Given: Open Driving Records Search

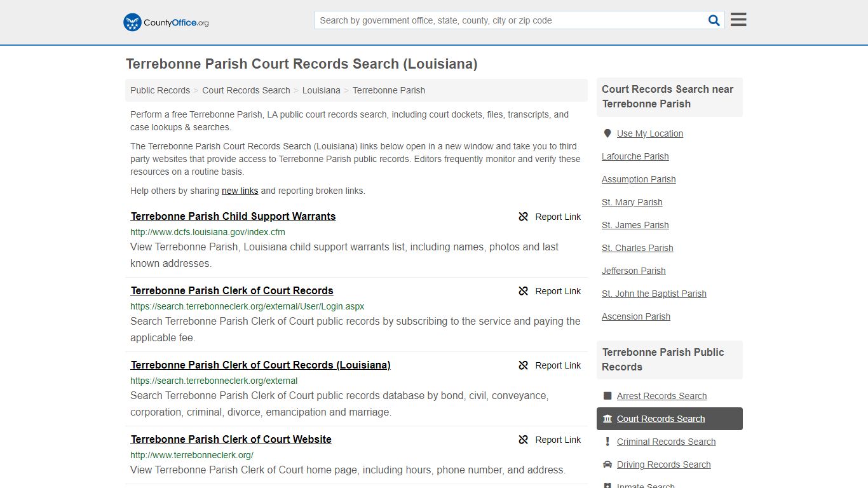Looking at the screenshot, I should coord(663,464).
